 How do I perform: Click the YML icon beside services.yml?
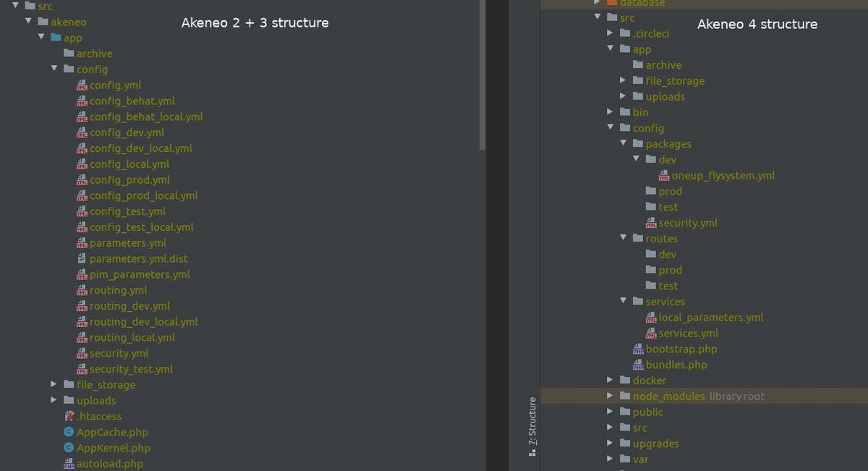point(651,334)
